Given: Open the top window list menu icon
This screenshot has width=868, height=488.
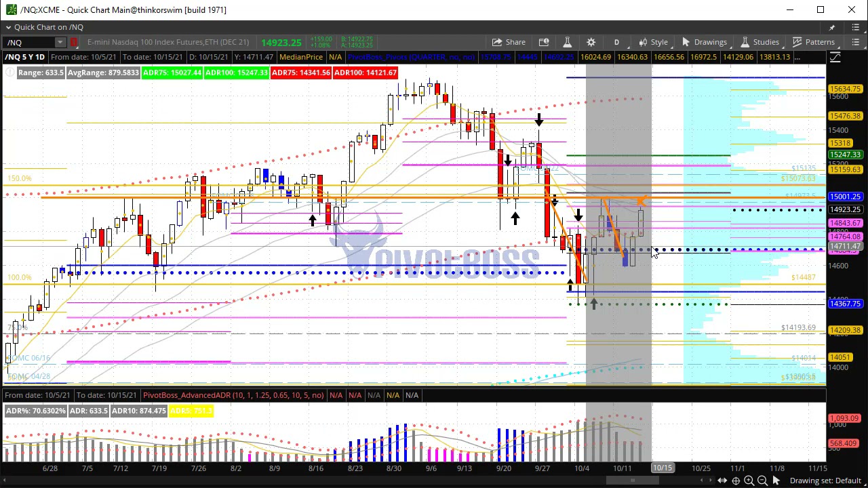Looking at the screenshot, I should point(856,27).
